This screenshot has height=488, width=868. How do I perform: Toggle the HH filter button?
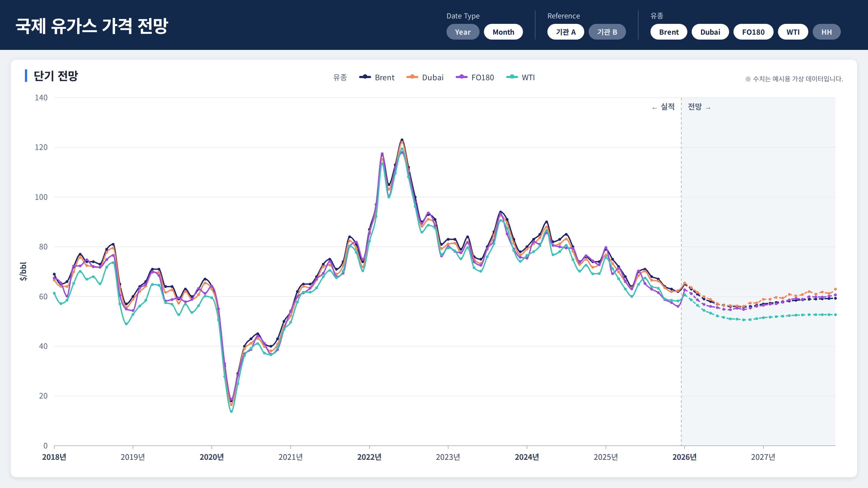(826, 32)
